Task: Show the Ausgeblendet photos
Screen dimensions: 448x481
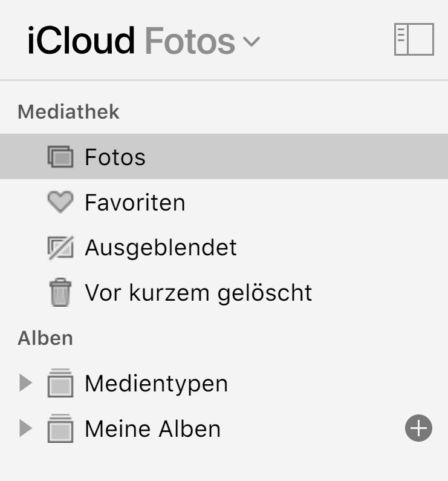Action: pyautogui.click(x=161, y=247)
